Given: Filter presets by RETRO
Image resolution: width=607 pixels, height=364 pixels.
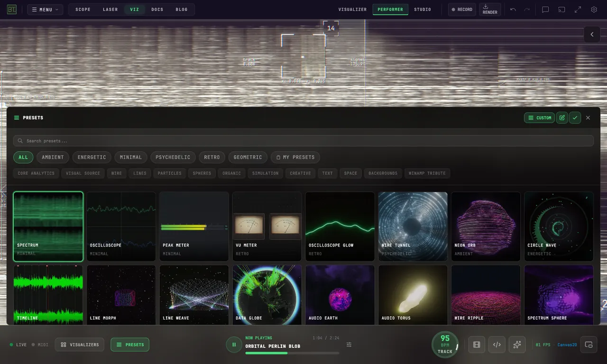Looking at the screenshot, I should [x=212, y=157].
